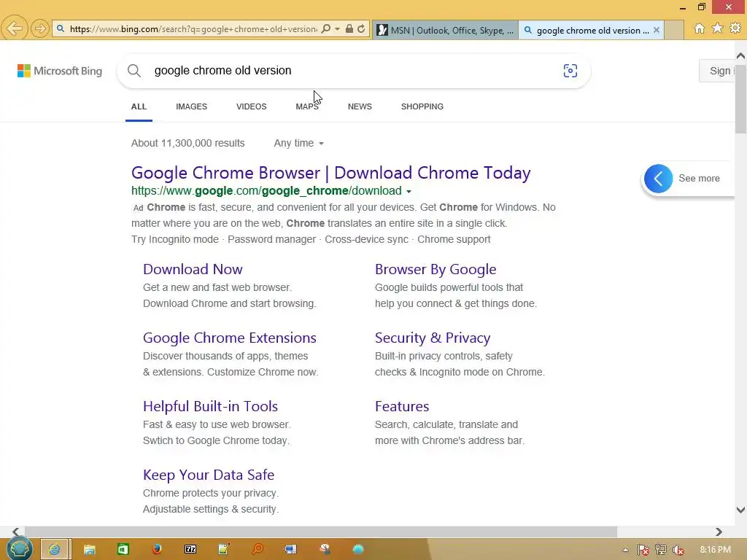This screenshot has height=560, width=747.
Task: Click the Microsoft Bing logo
Action: point(60,71)
